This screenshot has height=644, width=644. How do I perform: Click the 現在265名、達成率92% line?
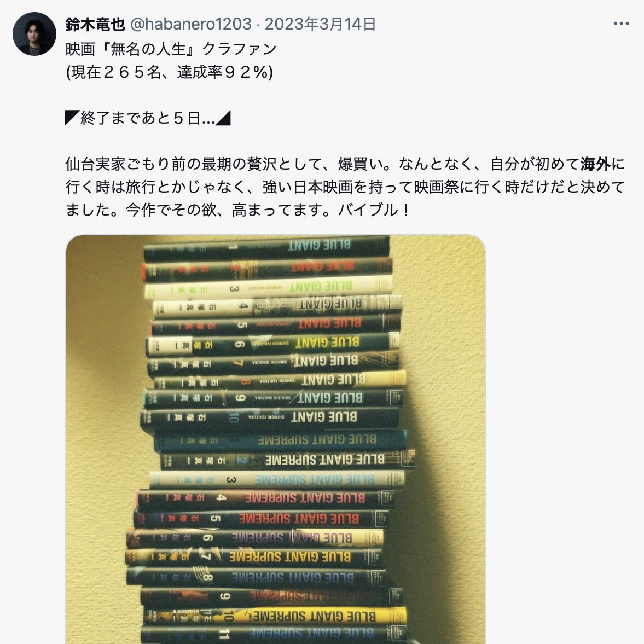169,72
